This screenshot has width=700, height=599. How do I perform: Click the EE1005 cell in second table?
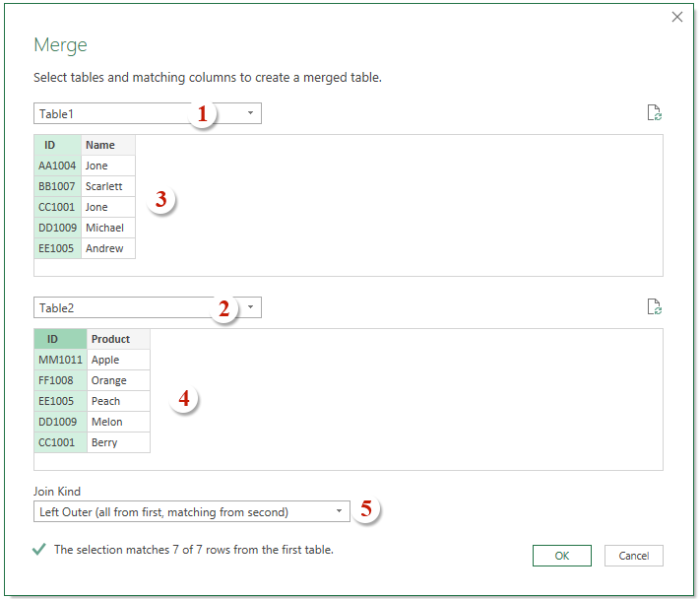click(x=60, y=401)
